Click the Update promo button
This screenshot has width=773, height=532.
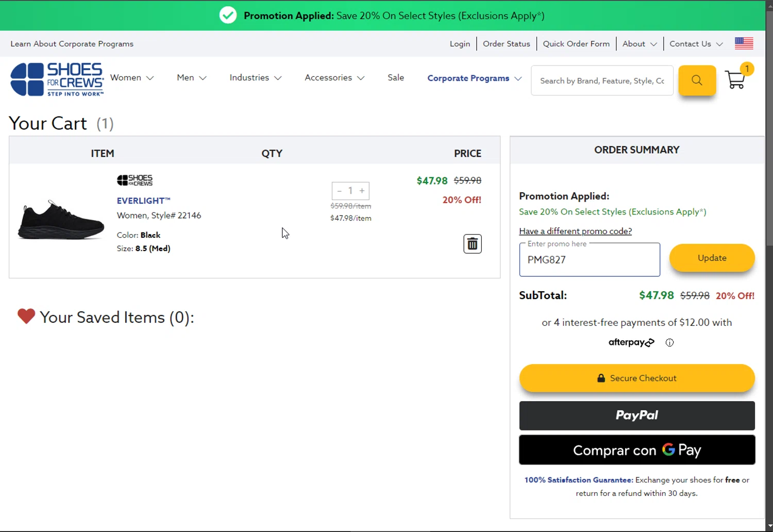coord(712,258)
